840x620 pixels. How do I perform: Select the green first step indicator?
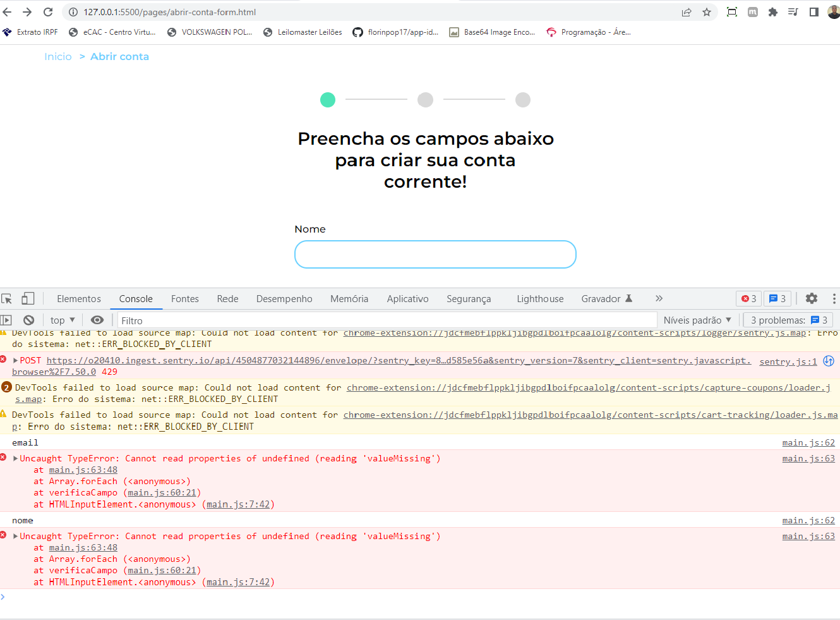(328, 100)
